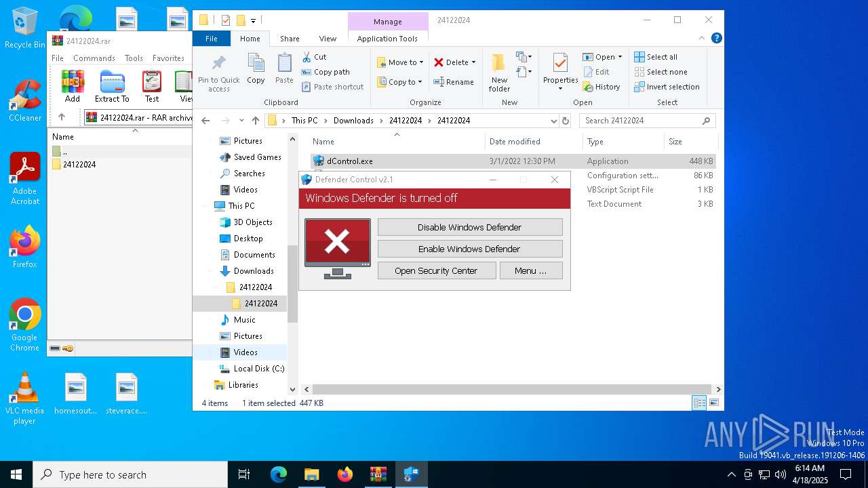Screen dimensions: 868x488
Task: Click the Copy ribbon icon
Action: pyautogui.click(x=256, y=68)
